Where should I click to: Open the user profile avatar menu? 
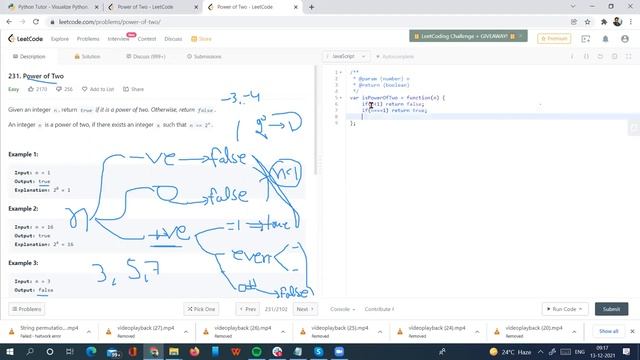625,39
